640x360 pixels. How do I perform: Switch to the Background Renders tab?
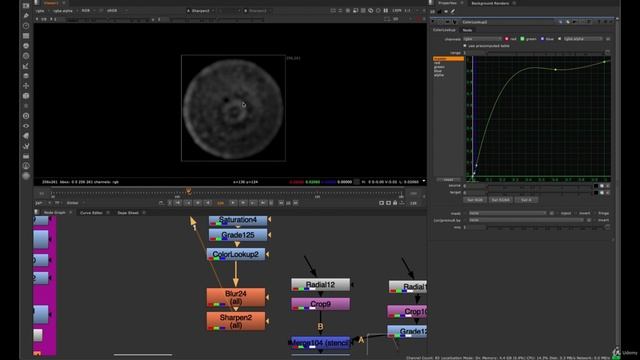point(490,3)
